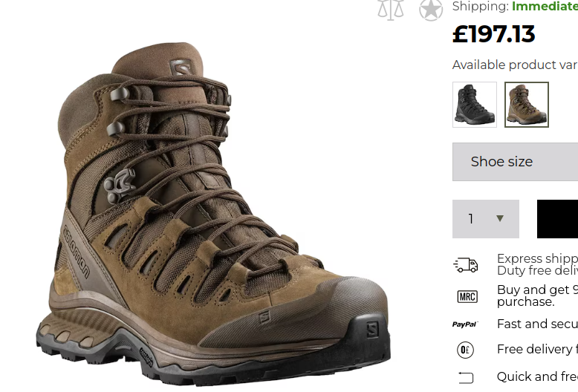
Task: Add to wishlist via star icon
Action: [431, 10]
